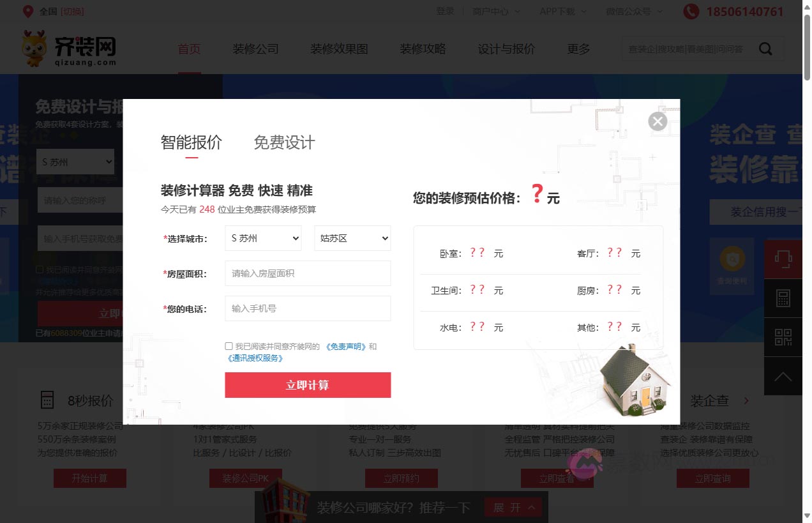
Task: Open the 装修攻略 menu item
Action: (x=423, y=49)
